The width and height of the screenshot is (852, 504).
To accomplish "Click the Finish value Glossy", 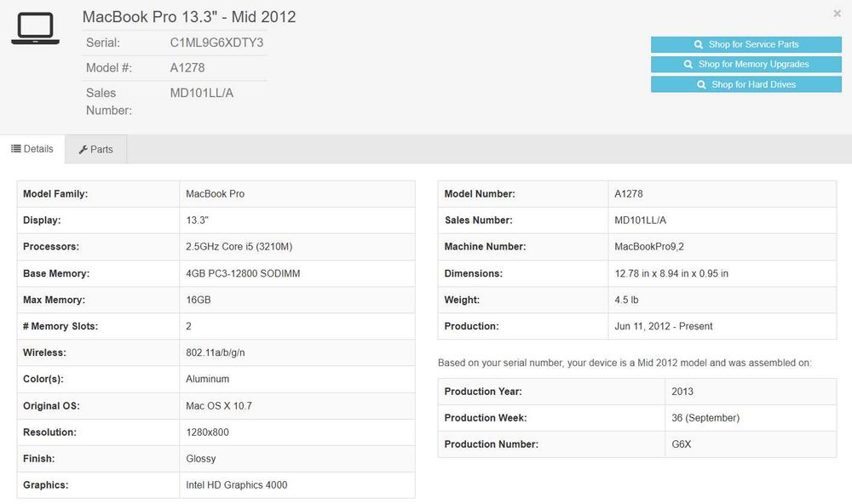I will coord(201,459).
